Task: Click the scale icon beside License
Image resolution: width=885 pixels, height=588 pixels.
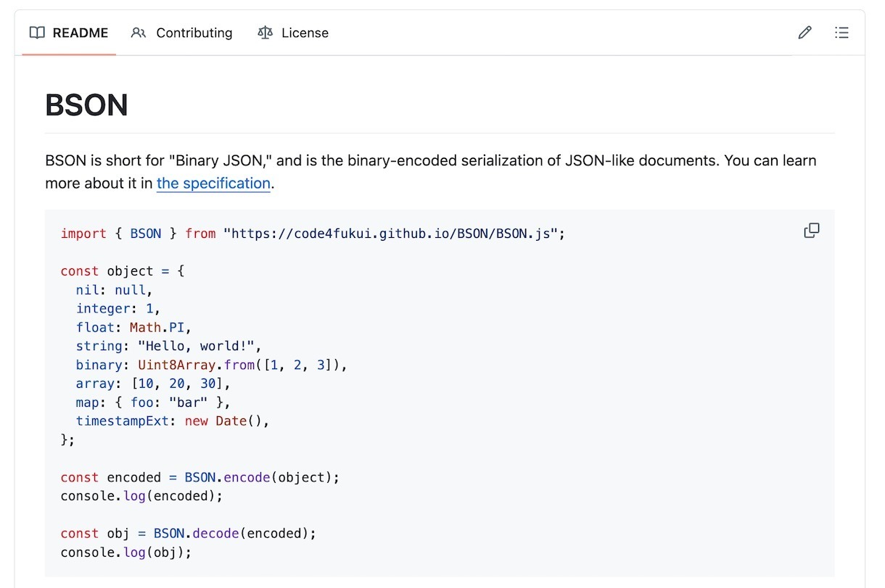Action: 265,33
